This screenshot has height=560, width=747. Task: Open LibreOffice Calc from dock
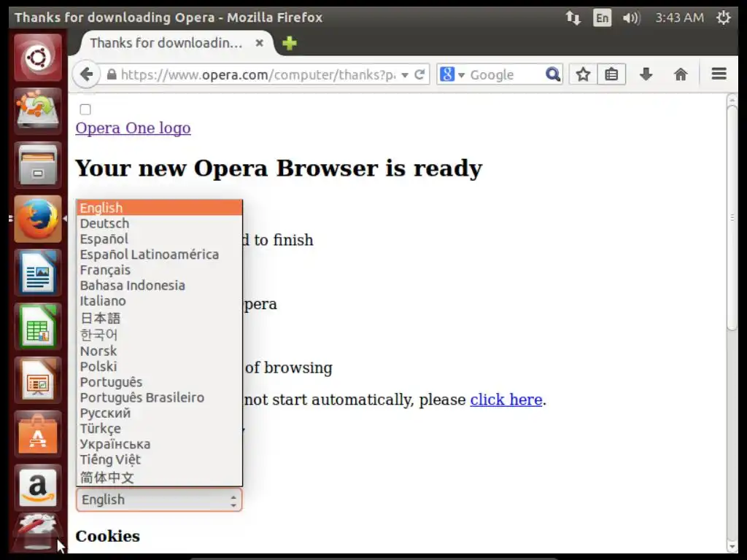(x=38, y=327)
